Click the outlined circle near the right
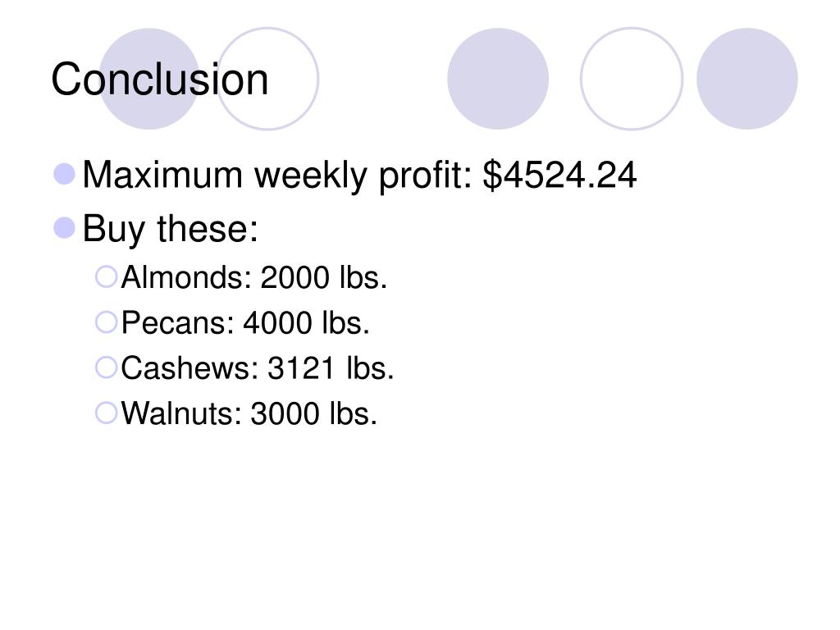 (x=632, y=79)
